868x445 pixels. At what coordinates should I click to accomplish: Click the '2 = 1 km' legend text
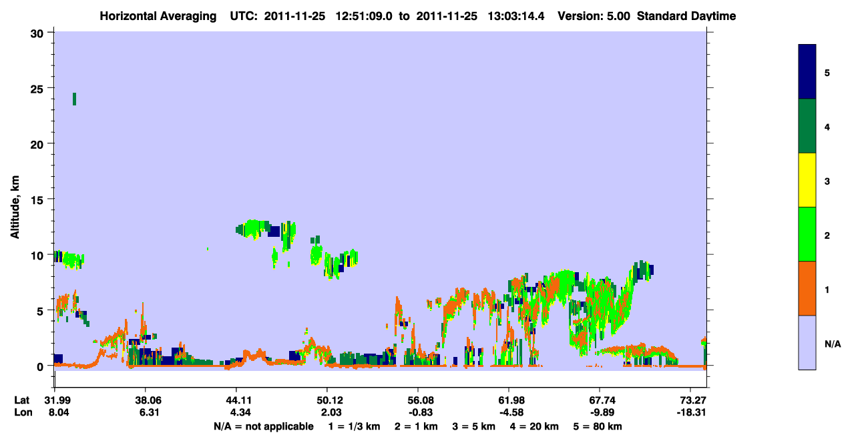pos(417,426)
